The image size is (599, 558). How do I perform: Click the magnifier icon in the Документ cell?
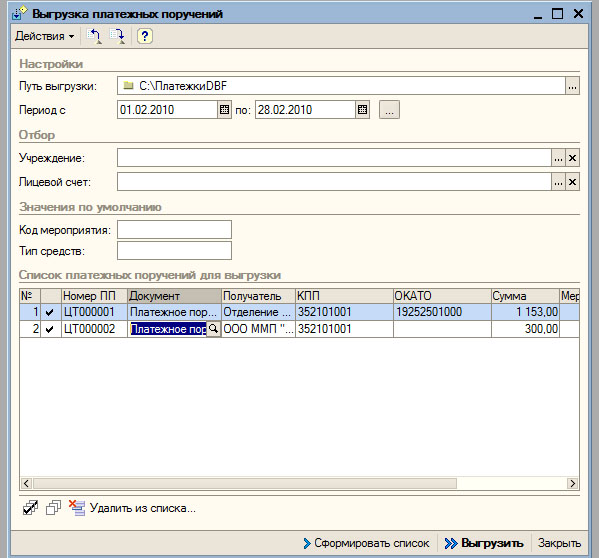(x=214, y=329)
